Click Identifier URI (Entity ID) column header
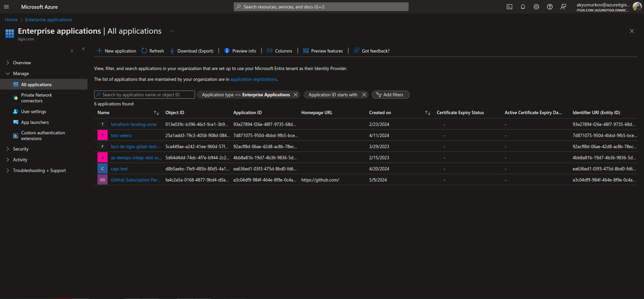This screenshot has height=299, width=644. (596, 112)
